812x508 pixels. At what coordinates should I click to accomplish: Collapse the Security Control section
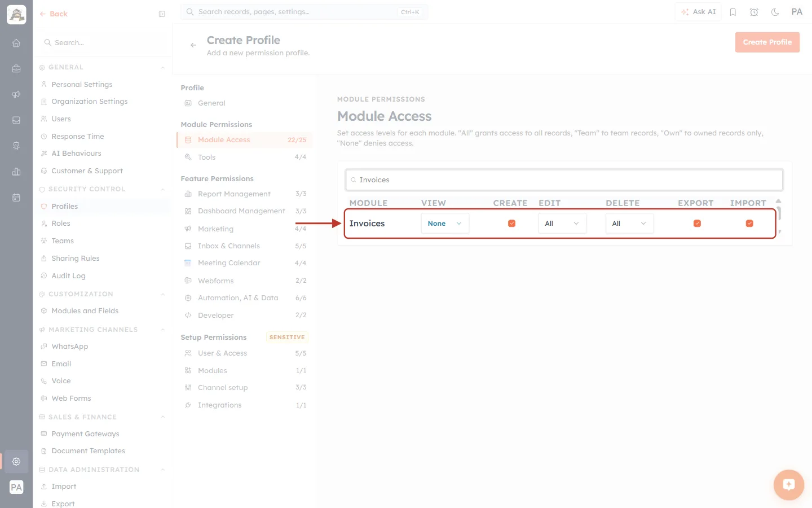(x=163, y=190)
